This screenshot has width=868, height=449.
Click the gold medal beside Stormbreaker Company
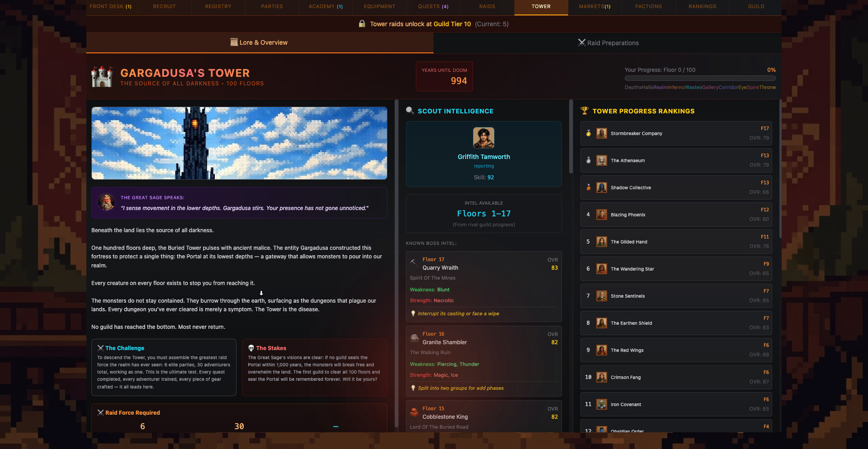[588, 133]
